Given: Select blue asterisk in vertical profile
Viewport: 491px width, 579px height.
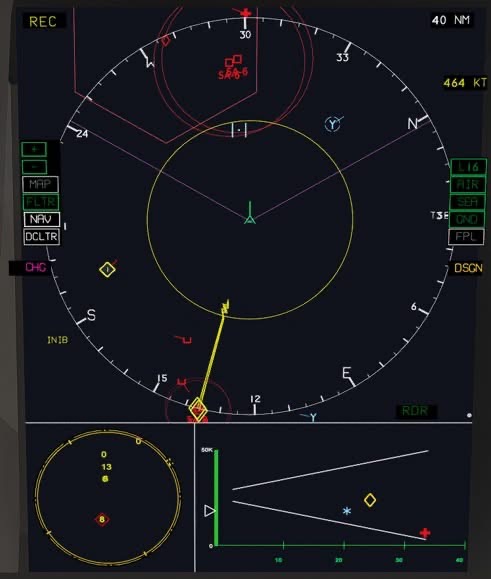Looking at the screenshot, I should click(346, 511).
